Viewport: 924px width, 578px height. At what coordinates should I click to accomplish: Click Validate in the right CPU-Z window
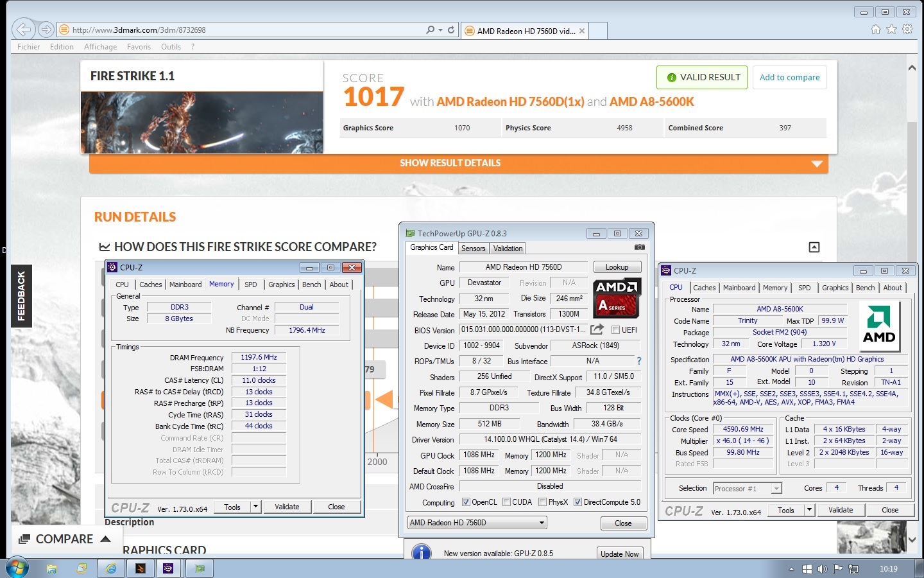(841, 510)
